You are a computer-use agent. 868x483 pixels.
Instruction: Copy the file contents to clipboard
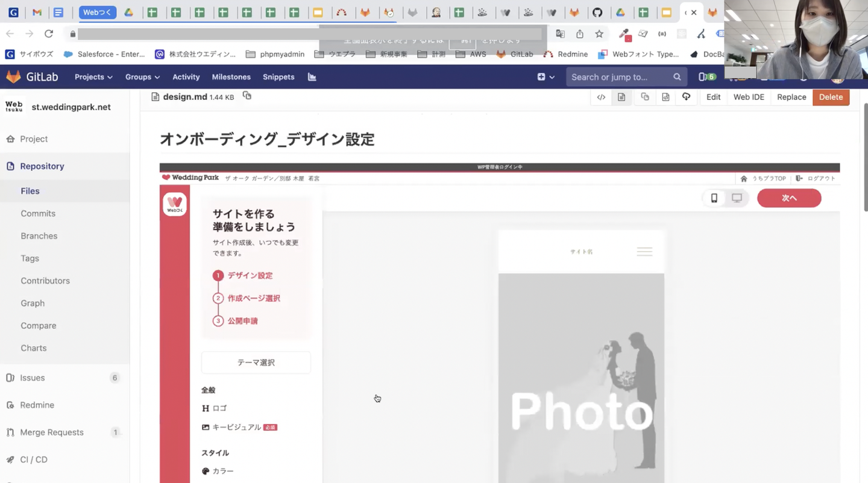pyautogui.click(x=645, y=97)
